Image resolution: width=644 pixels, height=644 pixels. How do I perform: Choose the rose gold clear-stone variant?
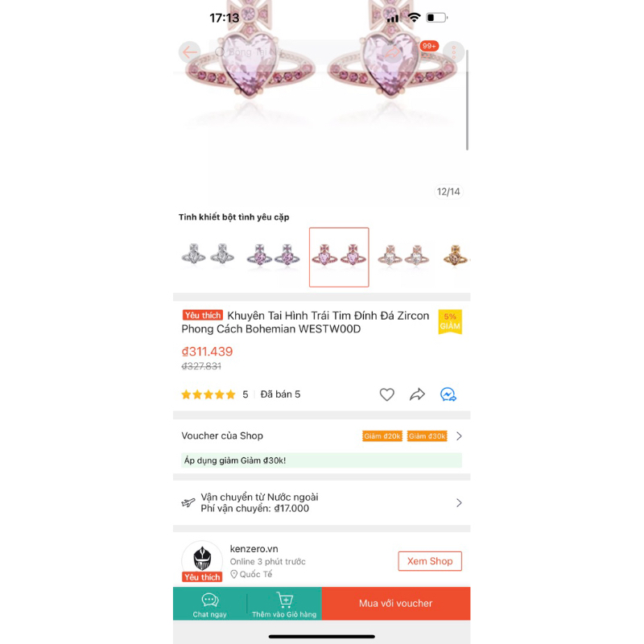coord(404,255)
